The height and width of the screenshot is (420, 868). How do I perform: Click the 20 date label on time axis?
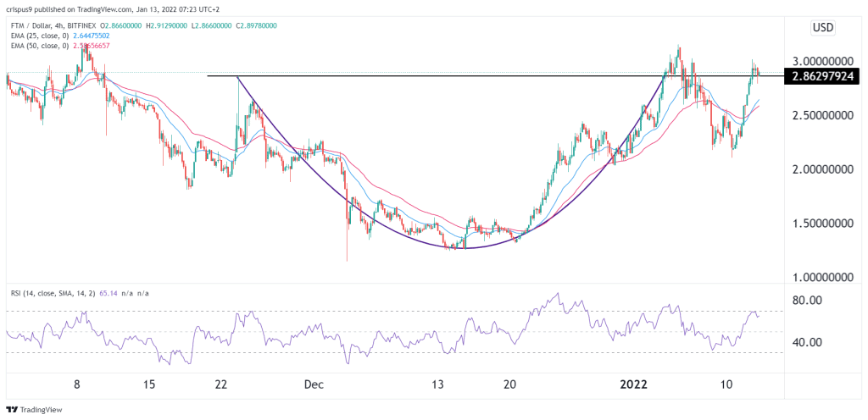tap(509, 384)
